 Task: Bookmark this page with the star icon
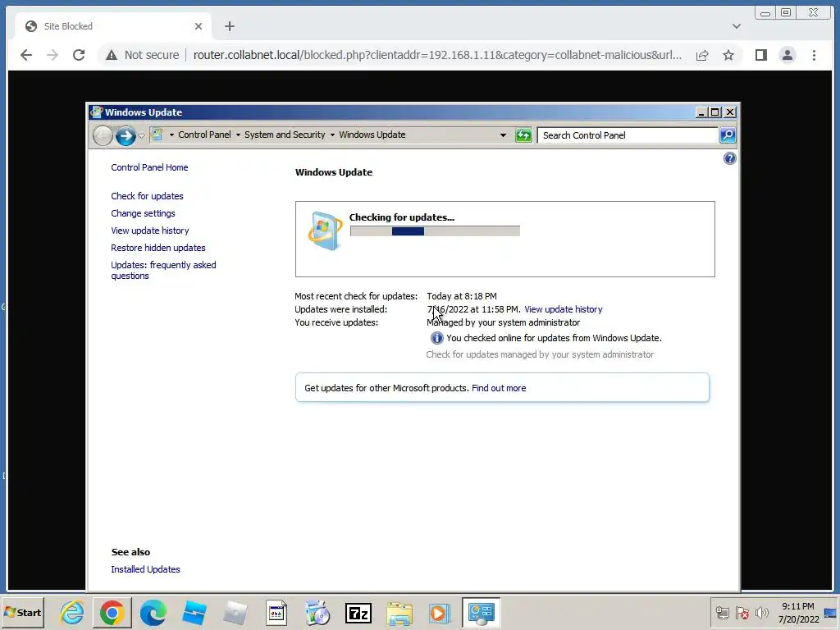click(728, 55)
